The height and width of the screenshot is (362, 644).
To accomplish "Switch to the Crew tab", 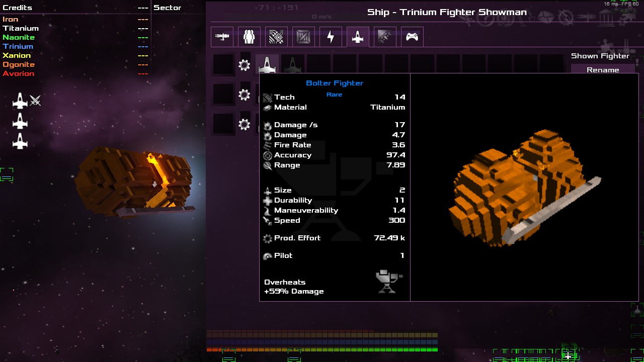I will (x=249, y=37).
